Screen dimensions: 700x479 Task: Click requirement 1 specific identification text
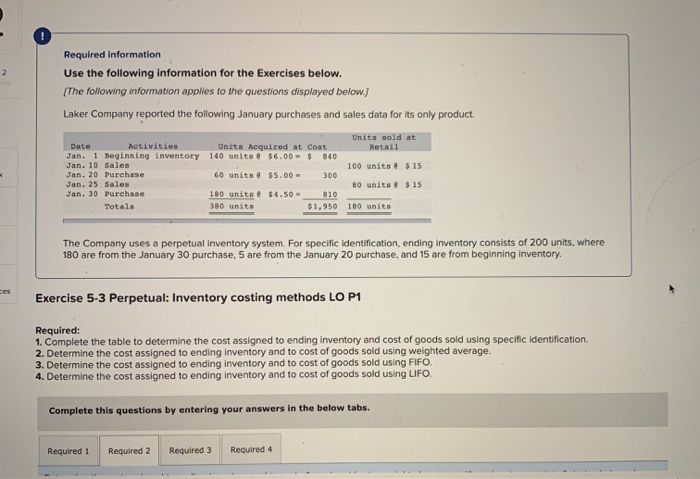[x=312, y=341]
